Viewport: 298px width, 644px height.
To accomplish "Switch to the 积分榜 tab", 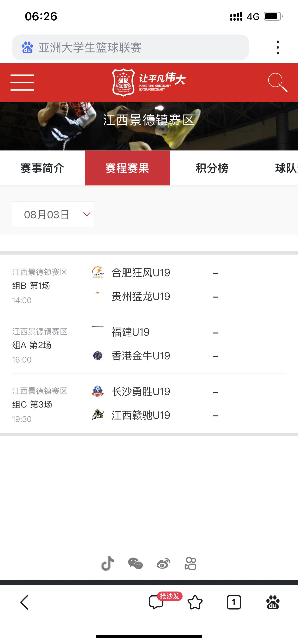I will pyautogui.click(x=212, y=168).
